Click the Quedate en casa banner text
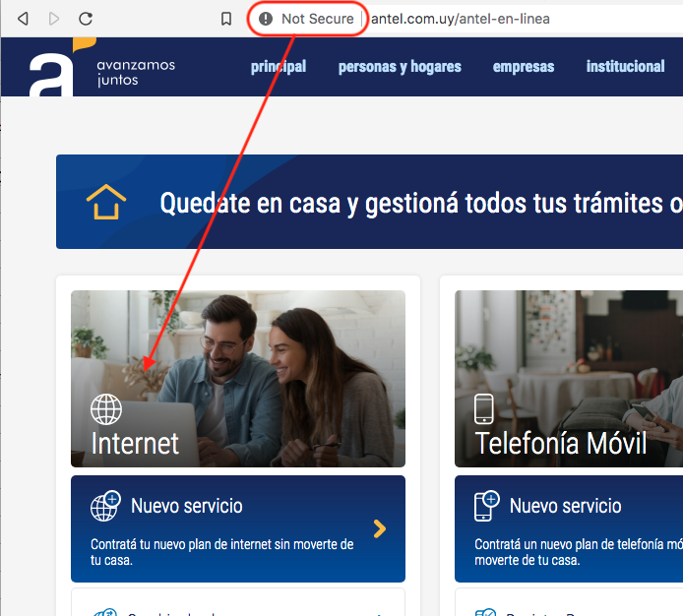The width and height of the screenshot is (683, 616). pos(421,204)
